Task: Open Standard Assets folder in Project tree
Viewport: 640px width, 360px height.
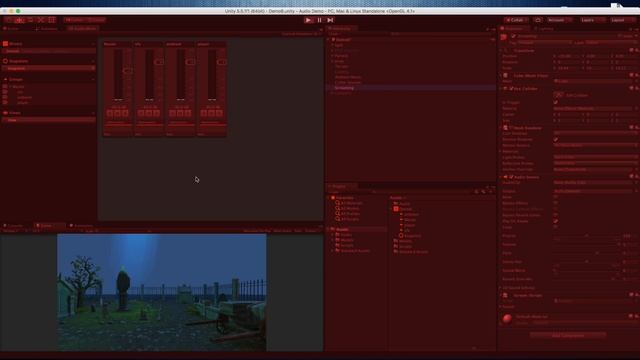Action: coord(354,251)
